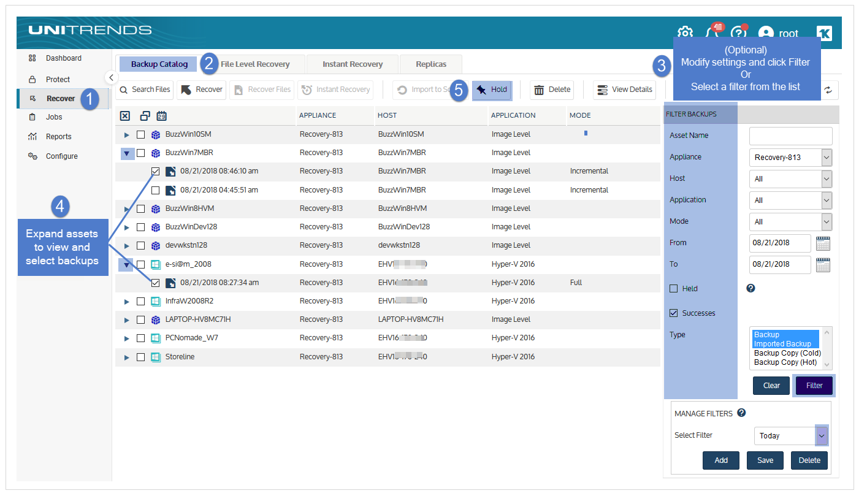The image size is (867, 504).
Task: Click the Storeline Hyper-V asset icon
Action: pos(155,357)
